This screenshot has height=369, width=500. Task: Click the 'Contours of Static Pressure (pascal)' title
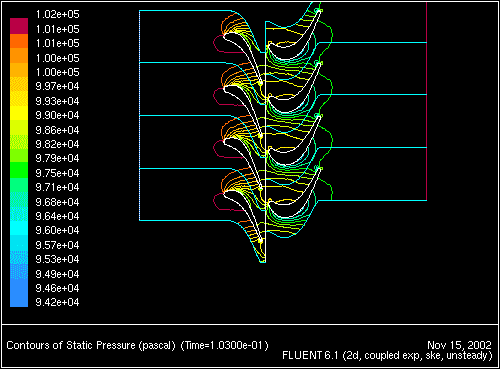click(x=91, y=345)
